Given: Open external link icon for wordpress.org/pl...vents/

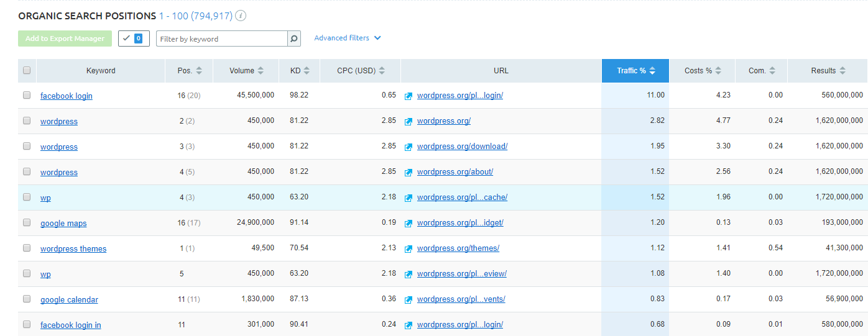Looking at the screenshot, I should (409, 300).
